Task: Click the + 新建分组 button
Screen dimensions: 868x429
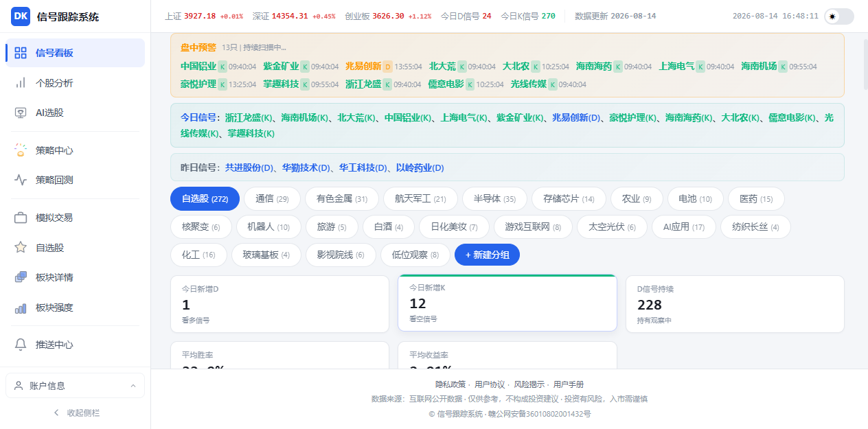Action: 487,255
